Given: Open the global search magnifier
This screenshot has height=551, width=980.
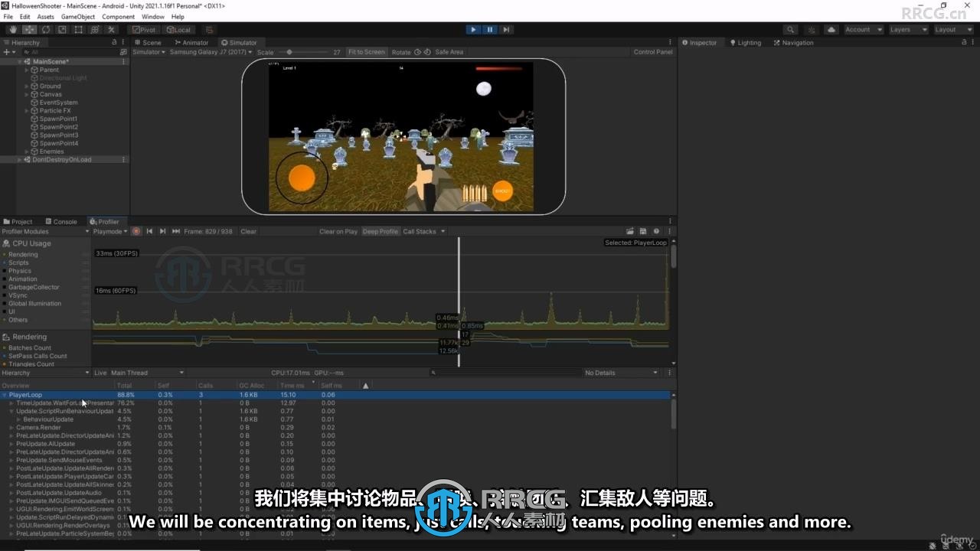Looking at the screenshot, I should coord(791,30).
